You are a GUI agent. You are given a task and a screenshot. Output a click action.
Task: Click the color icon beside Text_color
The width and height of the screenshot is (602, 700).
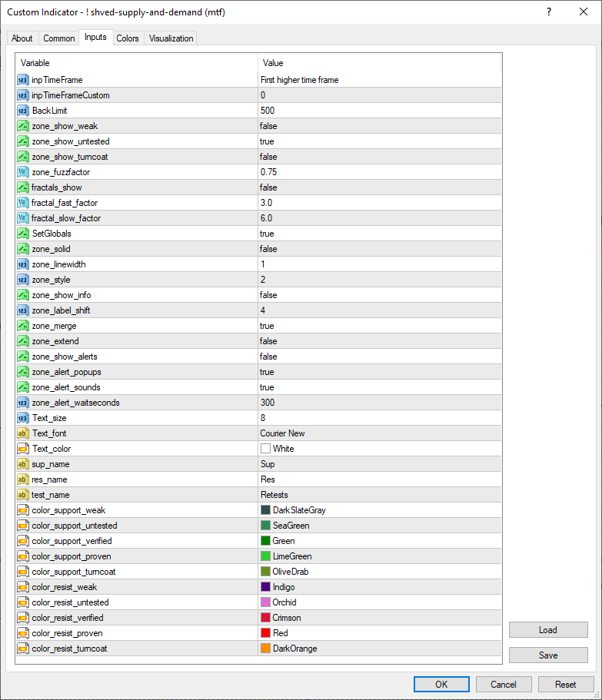(x=23, y=449)
